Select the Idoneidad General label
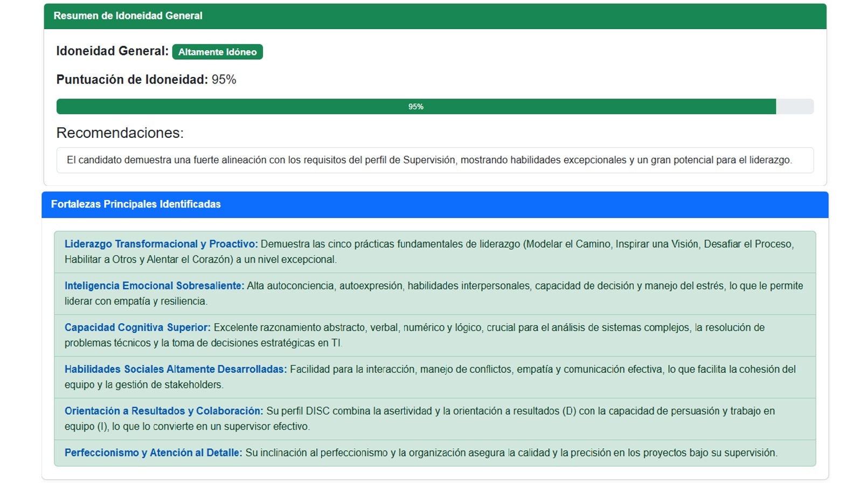This screenshot has width=868, height=486. tap(112, 51)
